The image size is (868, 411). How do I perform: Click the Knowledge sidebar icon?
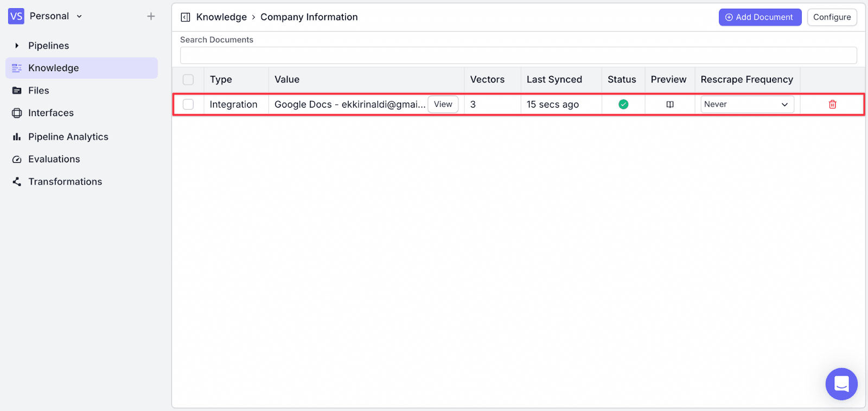[17, 68]
